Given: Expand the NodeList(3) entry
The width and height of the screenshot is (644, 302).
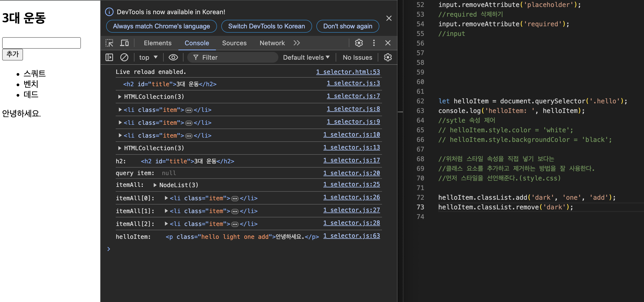Looking at the screenshot, I should pyautogui.click(x=155, y=185).
